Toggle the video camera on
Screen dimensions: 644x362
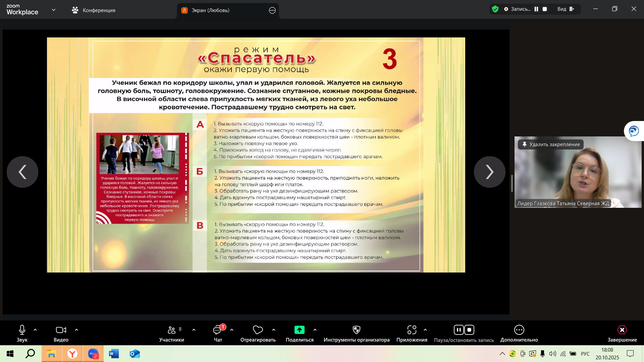pos(61,330)
